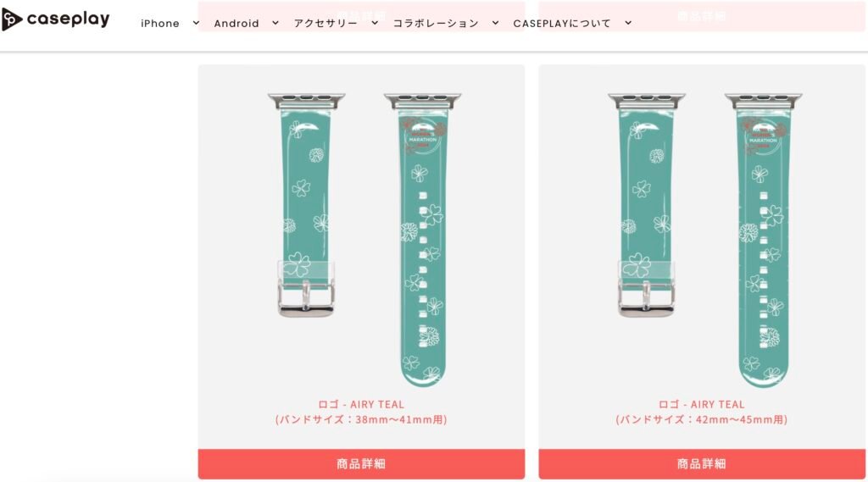Expand the chevron next to Android
This screenshot has height=482, width=868.
pyautogui.click(x=275, y=23)
